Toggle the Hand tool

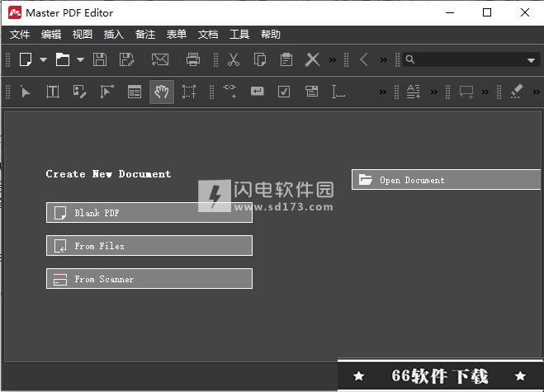point(162,92)
